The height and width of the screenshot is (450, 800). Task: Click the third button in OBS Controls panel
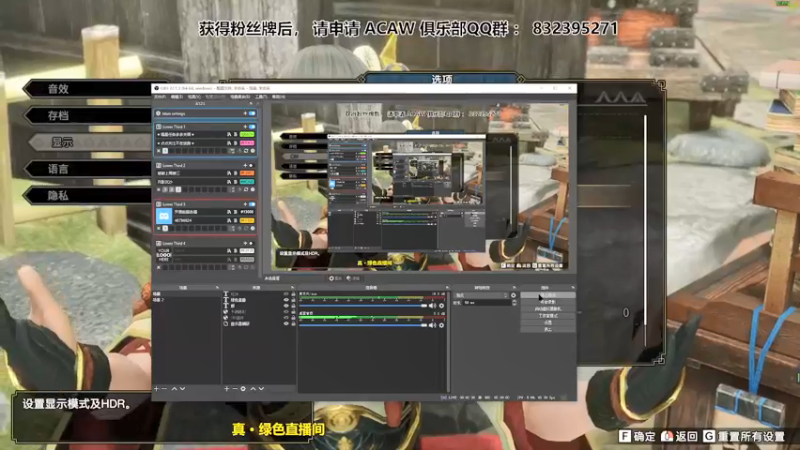pyautogui.click(x=548, y=309)
